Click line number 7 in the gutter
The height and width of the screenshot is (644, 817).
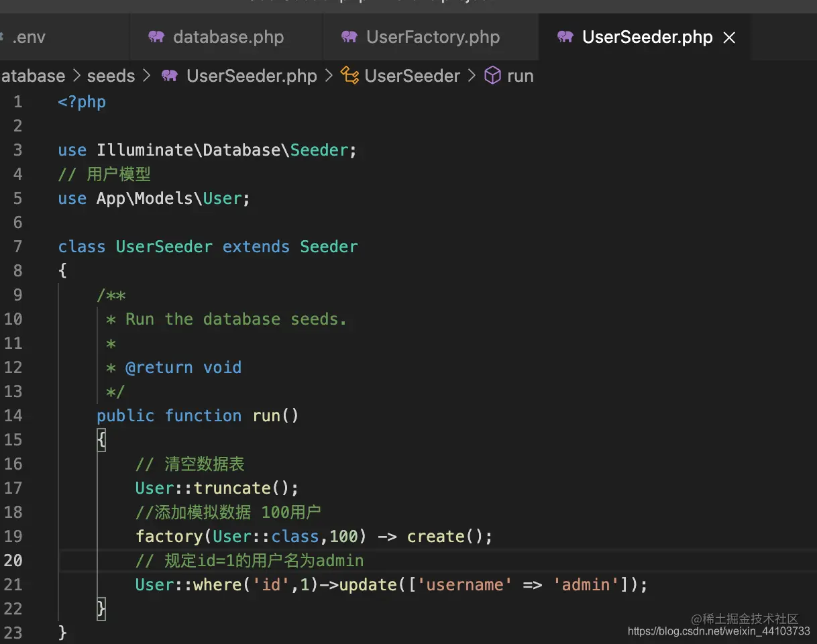point(17,246)
